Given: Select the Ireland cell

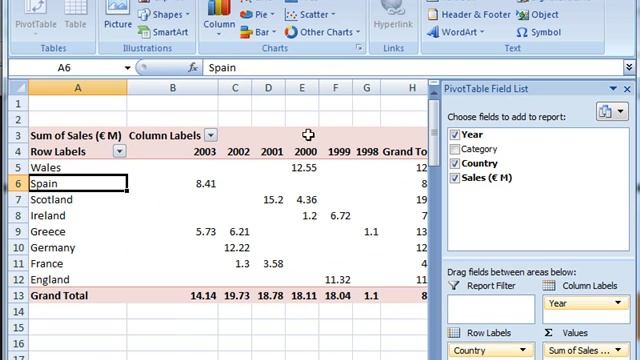Looking at the screenshot, I should 78,216.
